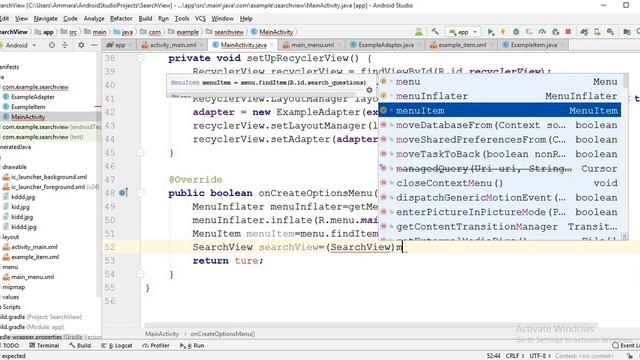
Task: Open the Event Log icon in the status bar
Action: click(x=616, y=346)
